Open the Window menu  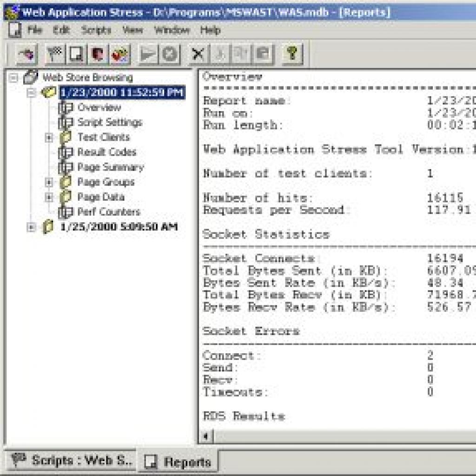coord(172,30)
